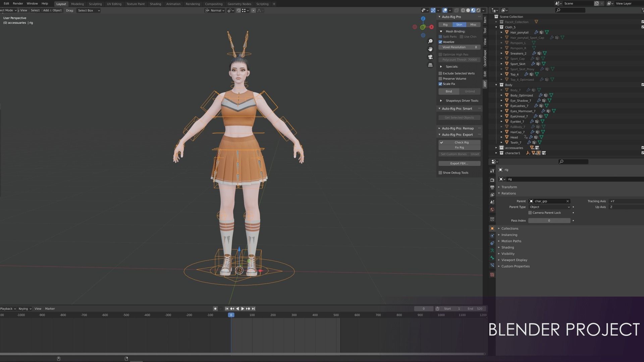Check the Show Debug Tools box

pyautogui.click(x=440, y=173)
